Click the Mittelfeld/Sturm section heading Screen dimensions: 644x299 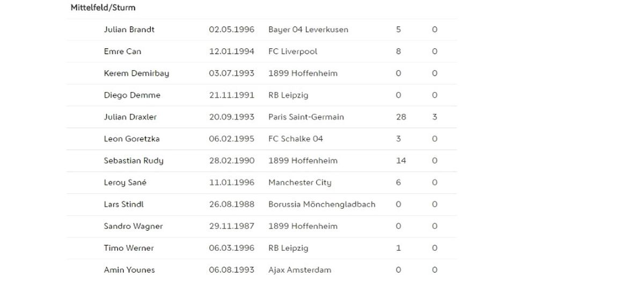[x=103, y=8]
